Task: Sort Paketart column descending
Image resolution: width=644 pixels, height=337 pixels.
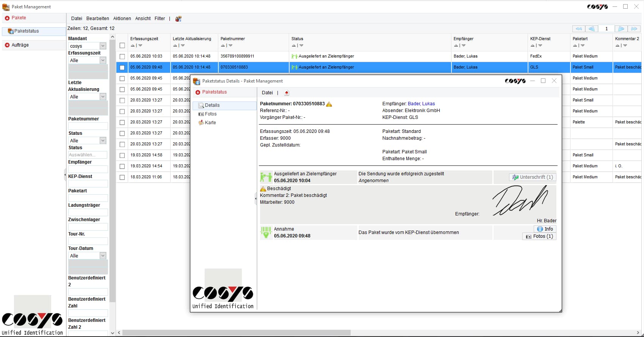Action: click(583, 45)
